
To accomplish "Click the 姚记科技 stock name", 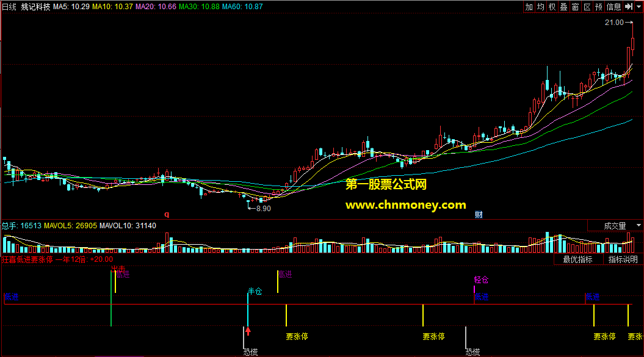I will pos(36,7).
